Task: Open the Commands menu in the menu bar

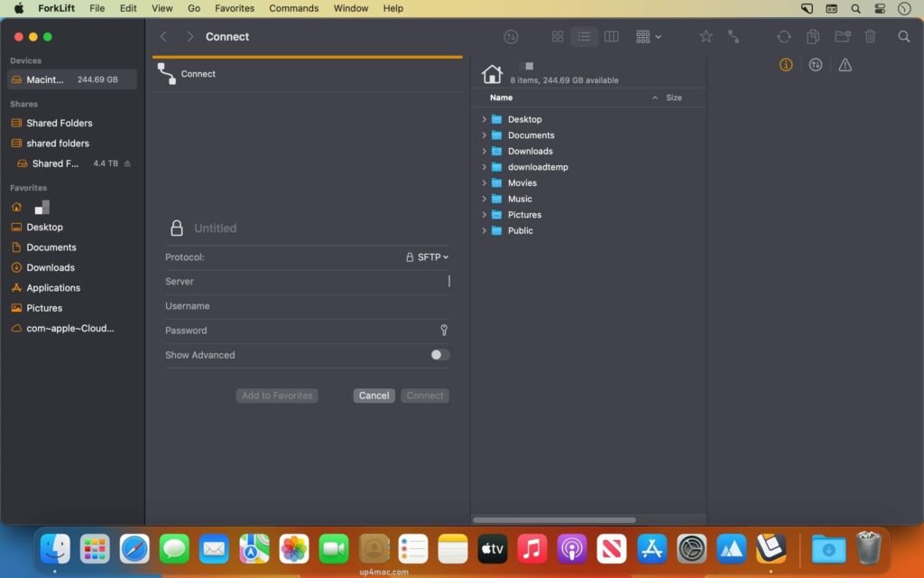Action: click(x=293, y=8)
